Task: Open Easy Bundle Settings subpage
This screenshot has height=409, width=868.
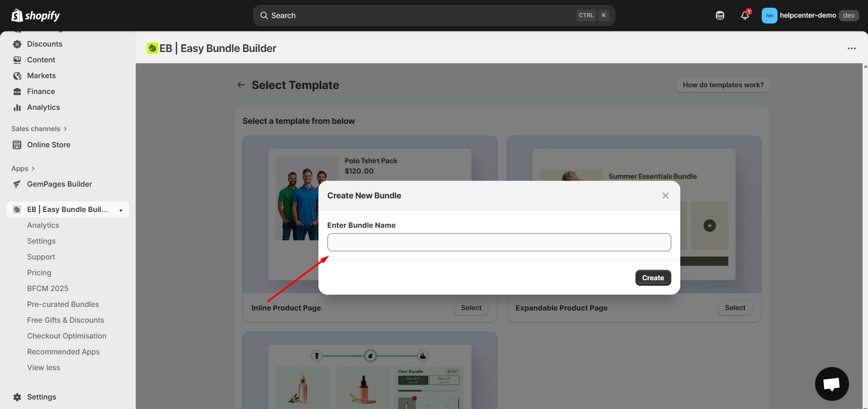Action: (x=41, y=241)
